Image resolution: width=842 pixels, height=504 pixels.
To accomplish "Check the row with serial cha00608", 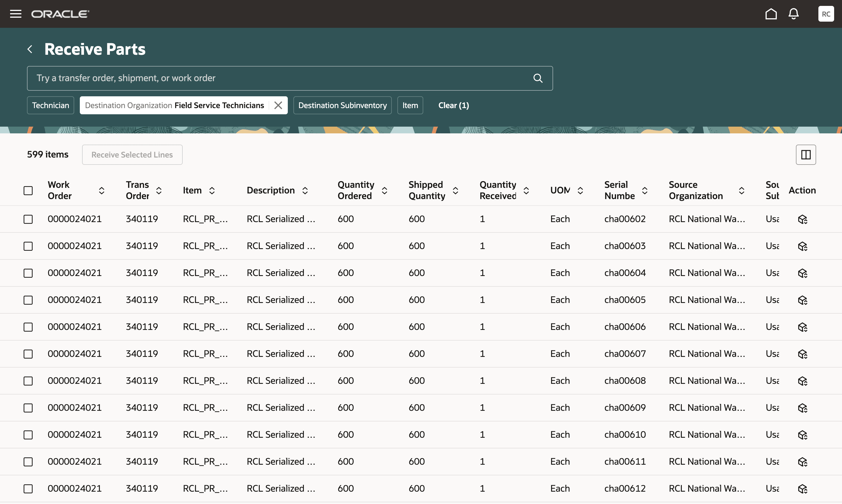I will (x=28, y=381).
